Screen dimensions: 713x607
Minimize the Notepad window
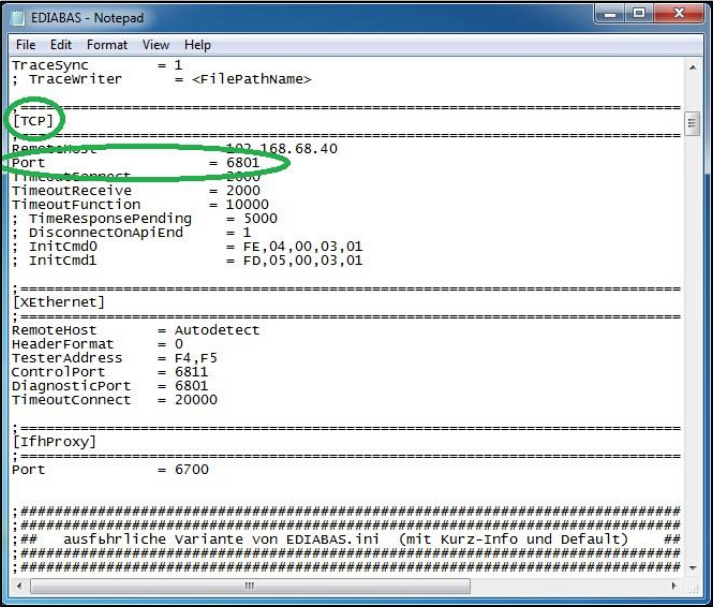tap(610, 14)
